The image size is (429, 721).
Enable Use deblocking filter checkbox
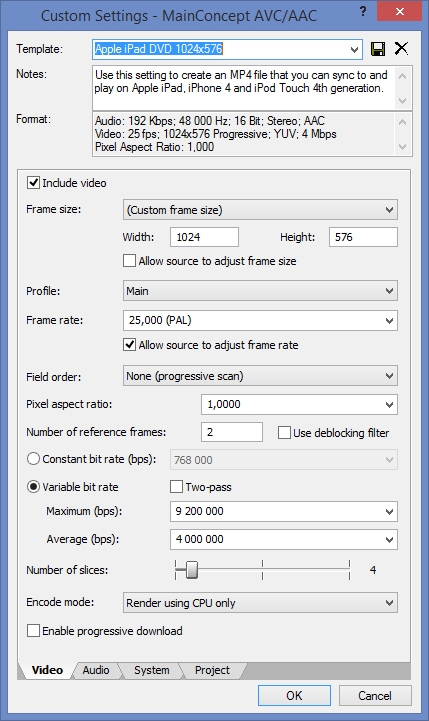tap(284, 433)
